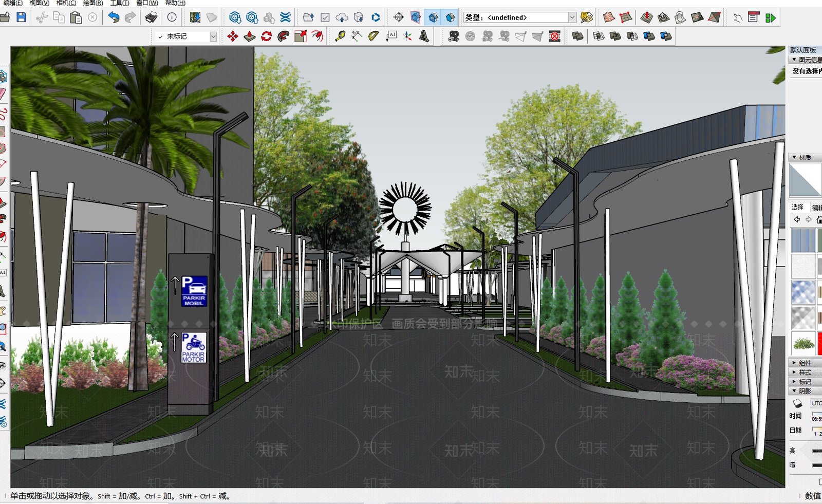The image size is (822, 504).
Task: Open the 绘图(R) menu
Action: pos(93,3)
